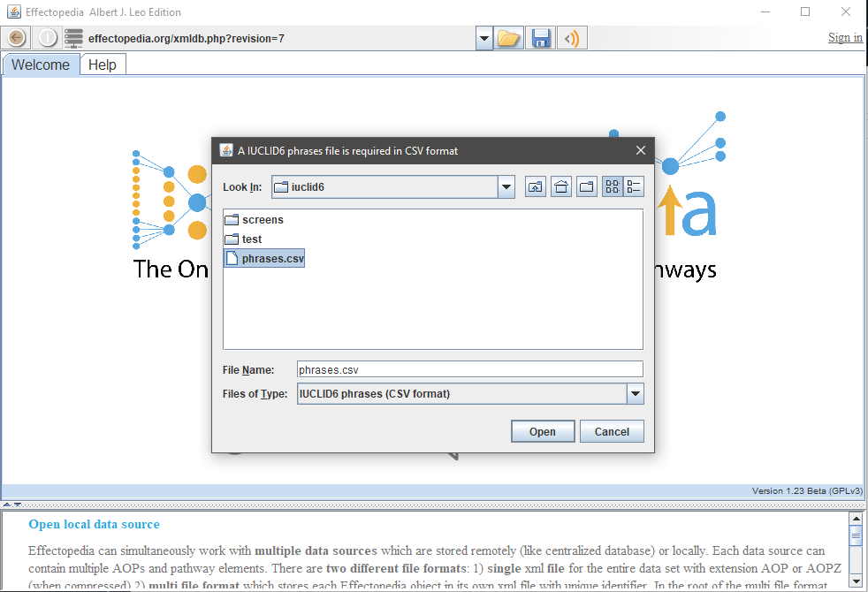Click the File Name input field
The width and height of the screenshot is (868, 592).
(470, 369)
